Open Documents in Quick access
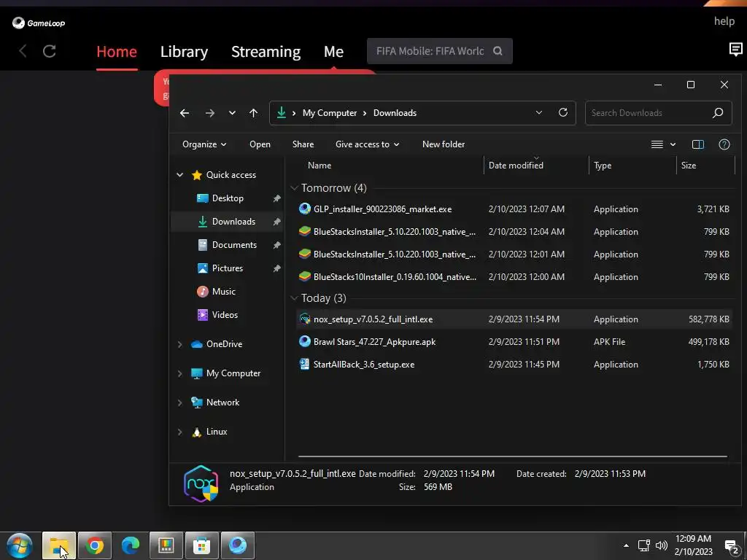Screen dimensions: 747x560 tap(234, 245)
